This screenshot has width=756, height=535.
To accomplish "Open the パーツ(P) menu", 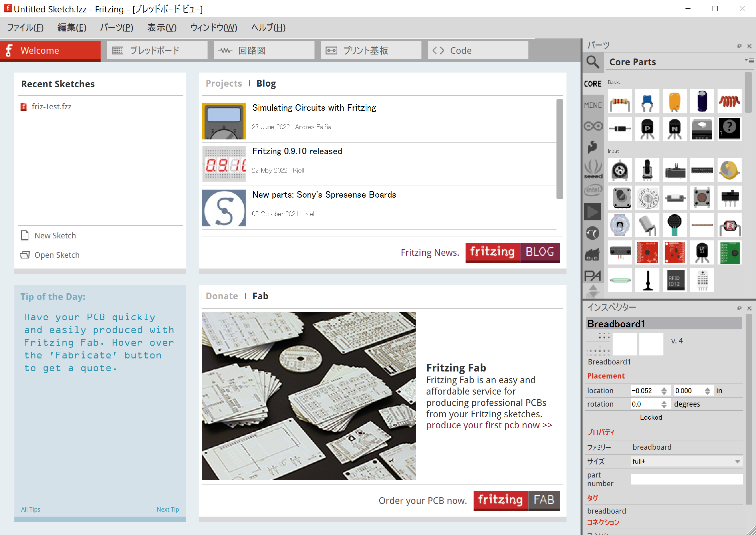I will coord(117,28).
